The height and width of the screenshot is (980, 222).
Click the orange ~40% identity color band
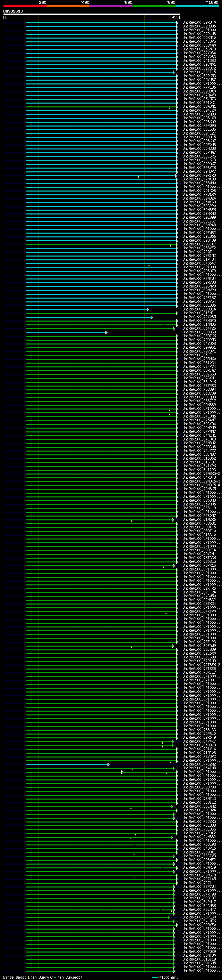click(68, 6)
